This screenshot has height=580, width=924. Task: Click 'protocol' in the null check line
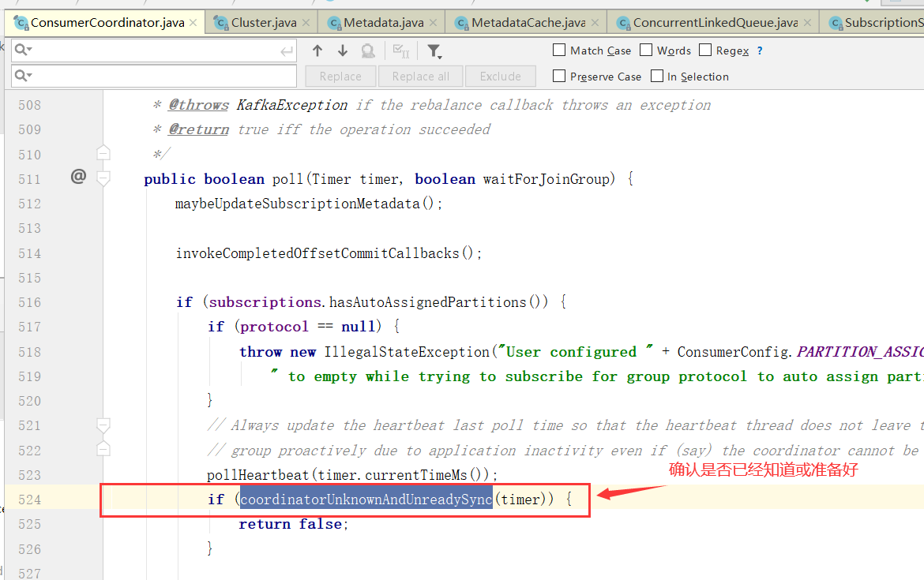click(x=274, y=327)
